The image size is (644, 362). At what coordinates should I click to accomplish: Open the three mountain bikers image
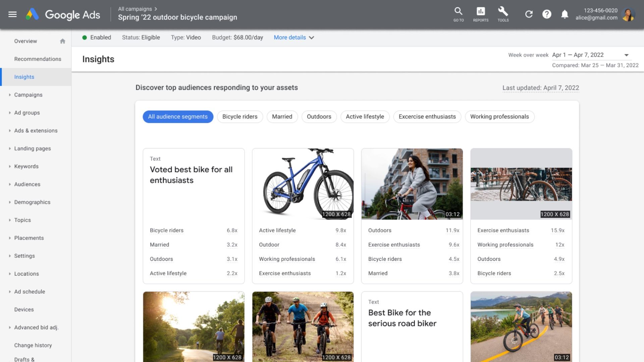tap(303, 327)
